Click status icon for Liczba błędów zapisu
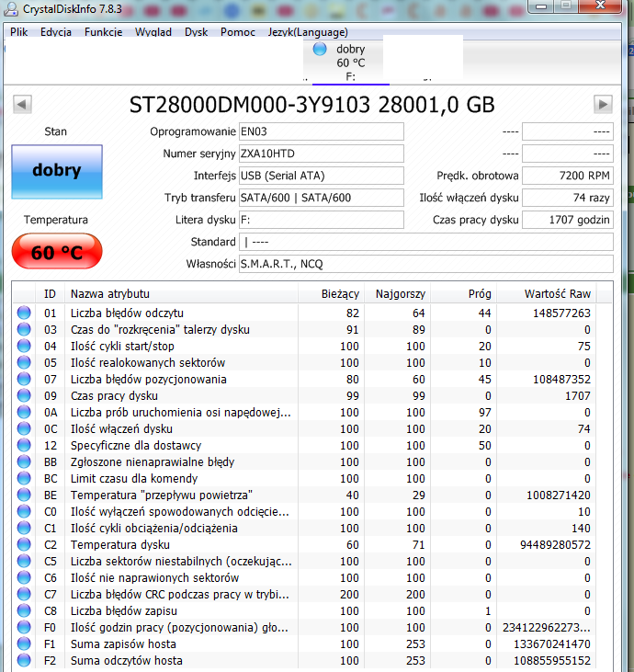The height and width of the screenshot is (672, 634). (24, 610)
